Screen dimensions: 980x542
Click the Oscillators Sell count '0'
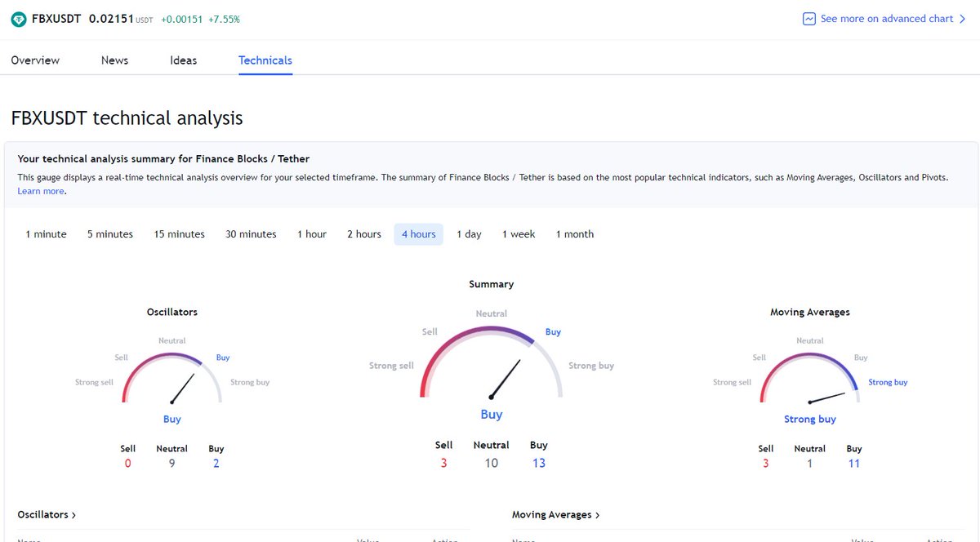click(x=127, y=464)
